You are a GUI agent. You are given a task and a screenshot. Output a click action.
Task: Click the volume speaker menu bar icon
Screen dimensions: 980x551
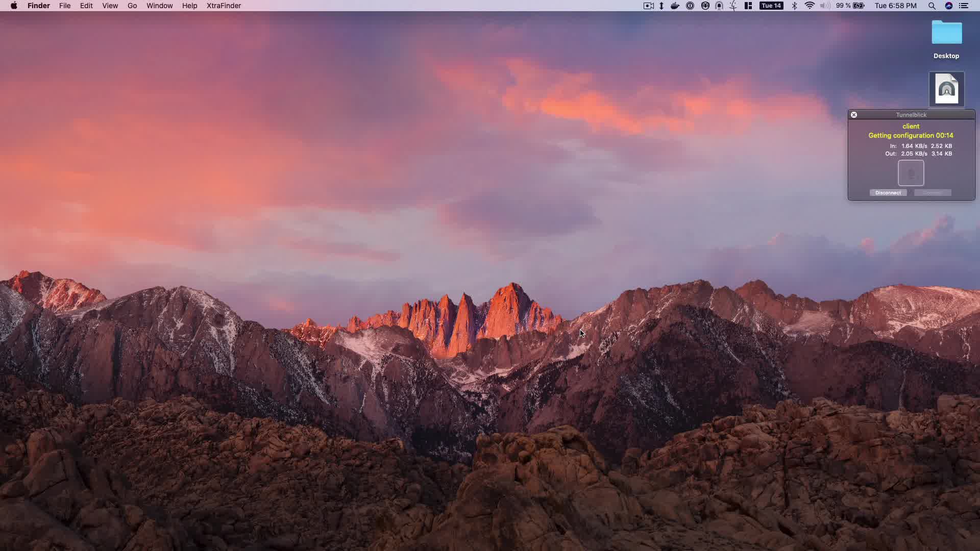tap(825, 6)
